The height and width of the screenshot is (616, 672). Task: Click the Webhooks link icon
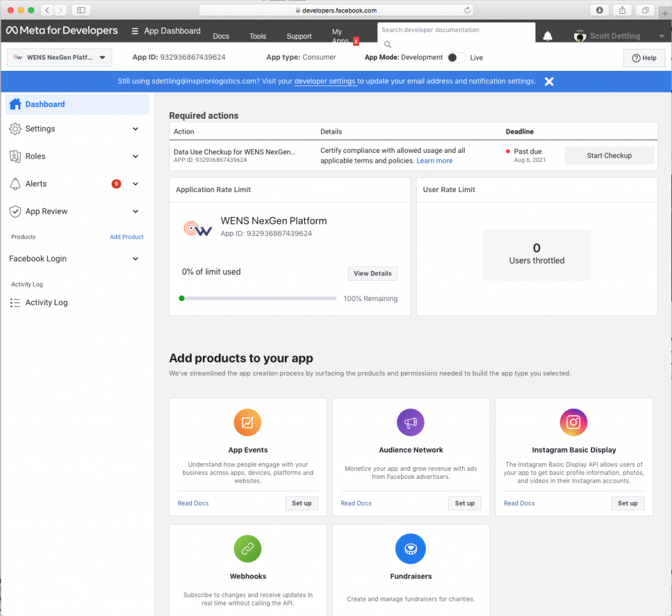[x=247, y=548]
